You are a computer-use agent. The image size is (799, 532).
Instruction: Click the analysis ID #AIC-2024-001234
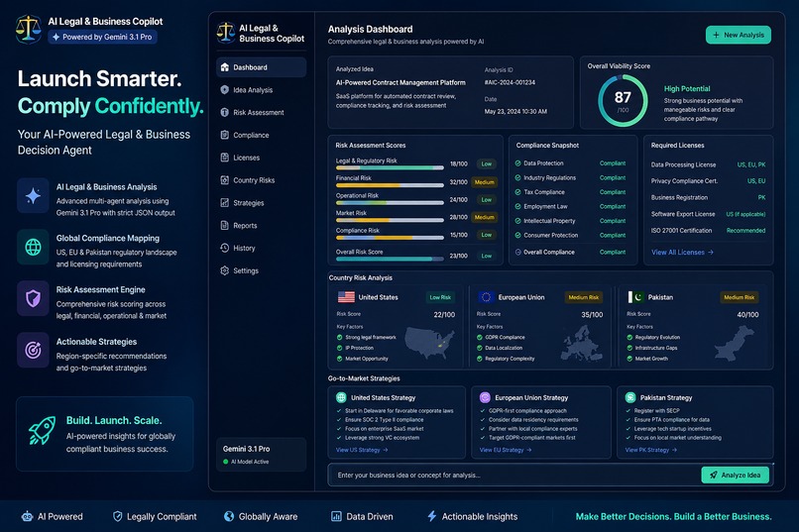[x=510, y=82]
